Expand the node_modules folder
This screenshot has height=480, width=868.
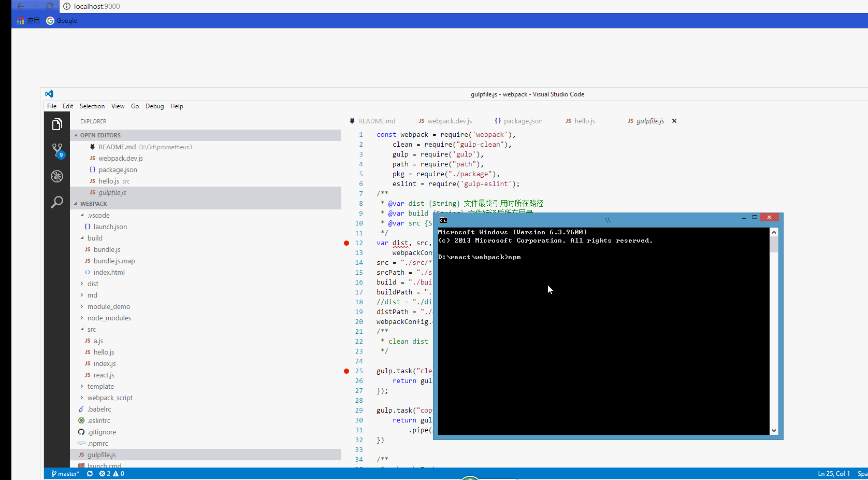tap(109, 318)
